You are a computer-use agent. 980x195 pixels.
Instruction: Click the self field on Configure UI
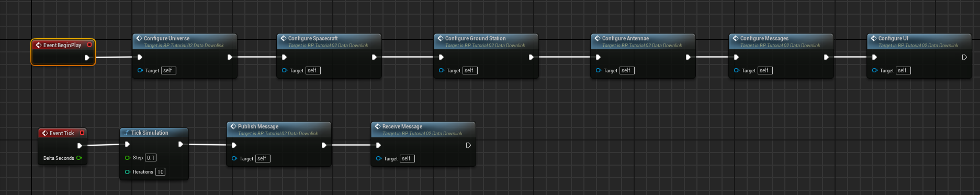tap(903, 70)
